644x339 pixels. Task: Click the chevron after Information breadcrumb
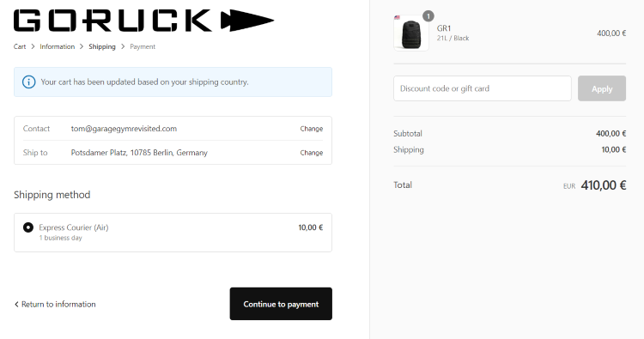coord(82,46)
